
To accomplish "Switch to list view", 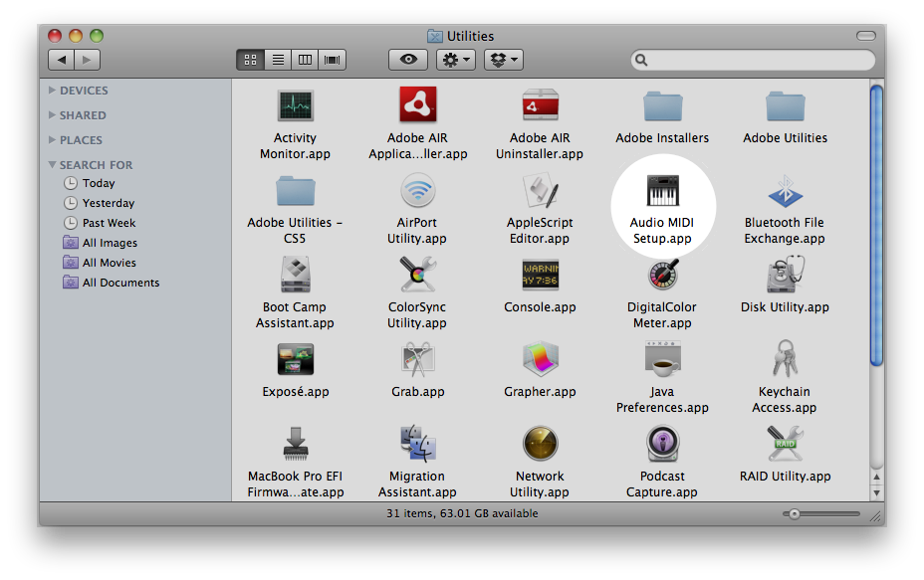I will tap(278, 60).
